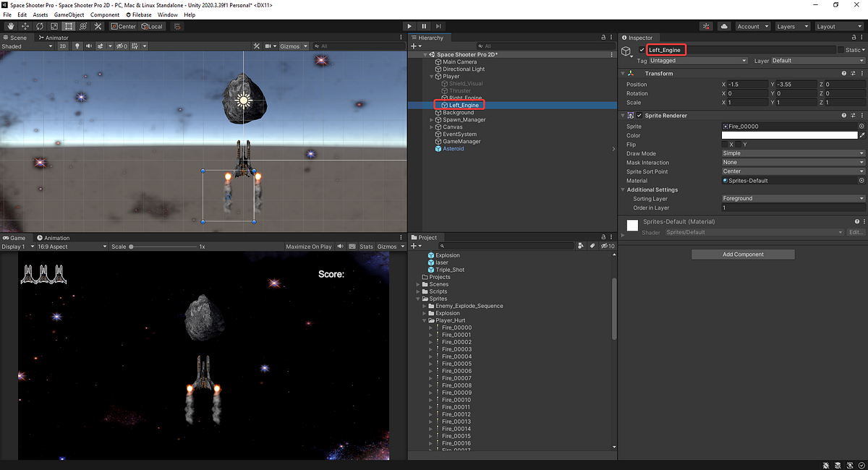
Task: Select the Rect Transform tool
Action: [68, 26]
